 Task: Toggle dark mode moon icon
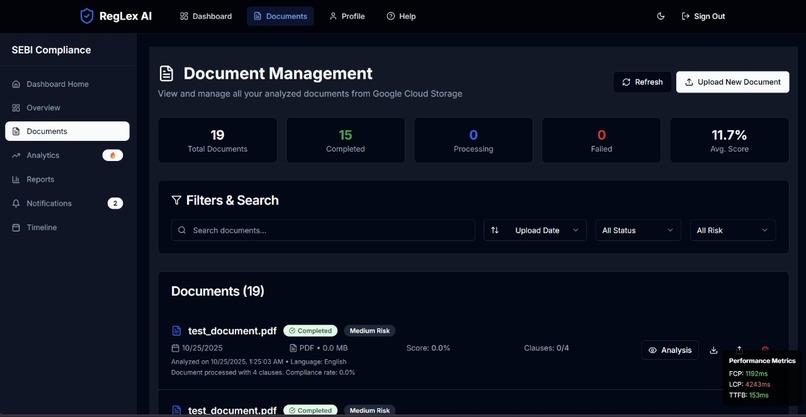pyautogui.click(x=661, y=16)
